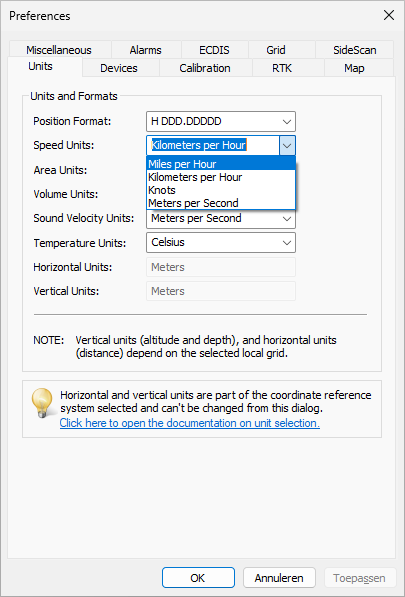Pick Knots in the speed list
405x597 pixels.
221,190
